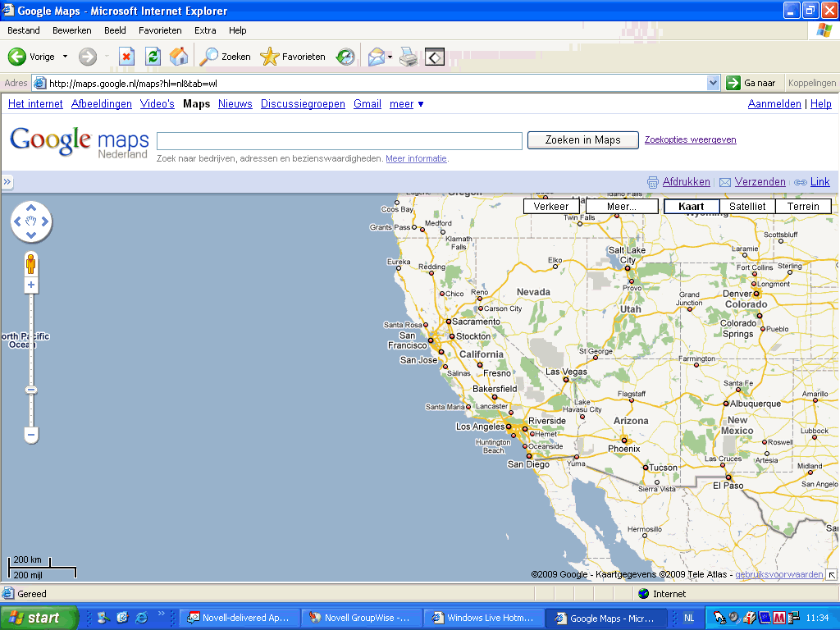Viewport: 840px width, 630px height.
Task: Pan the map left with the left arrow
Action: tap(18, 221)
